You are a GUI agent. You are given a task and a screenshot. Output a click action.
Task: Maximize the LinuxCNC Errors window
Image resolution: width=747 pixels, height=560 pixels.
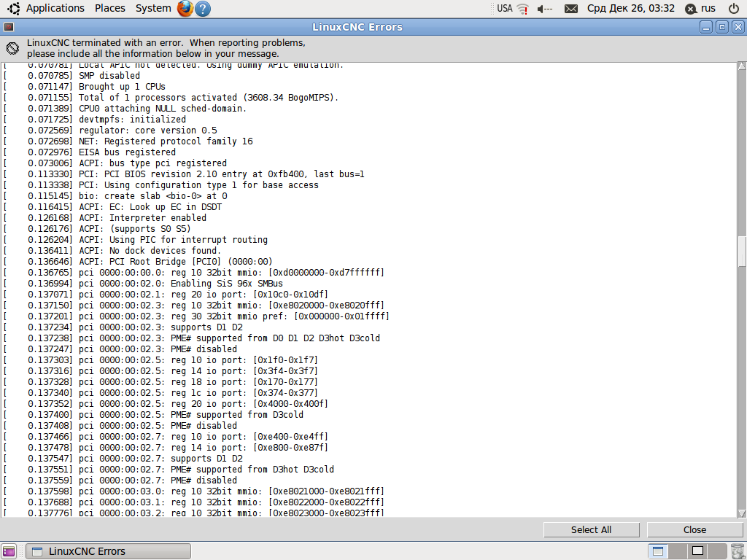[x=721, y=27]
